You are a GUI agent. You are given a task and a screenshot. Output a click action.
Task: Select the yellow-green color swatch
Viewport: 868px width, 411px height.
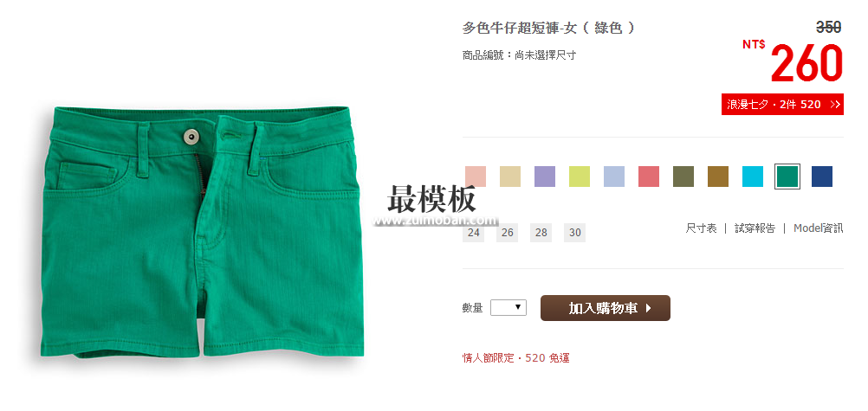[x=580, y=177]
